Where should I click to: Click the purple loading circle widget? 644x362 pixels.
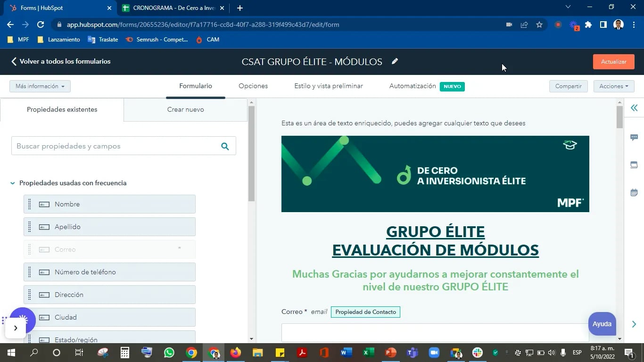[23, 321]
